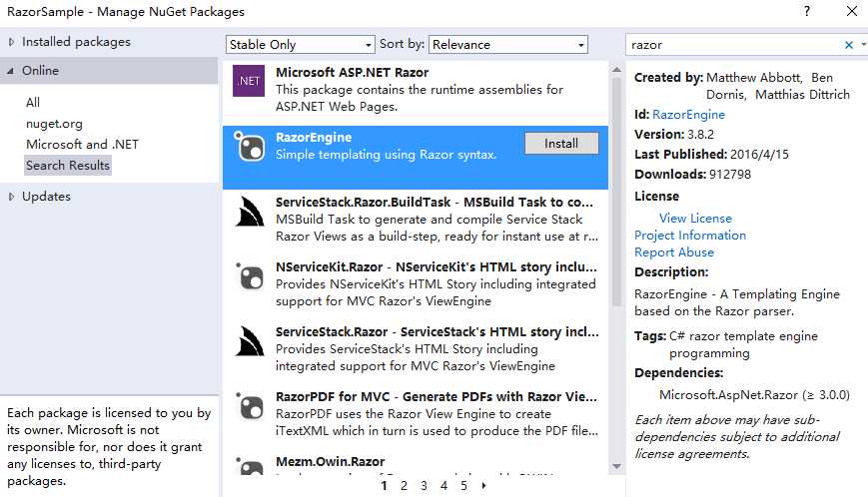Image resolution: width=868 pixels, height=497 pixels.
Task: Go to results page 5
Action: (x=463, y=485)
